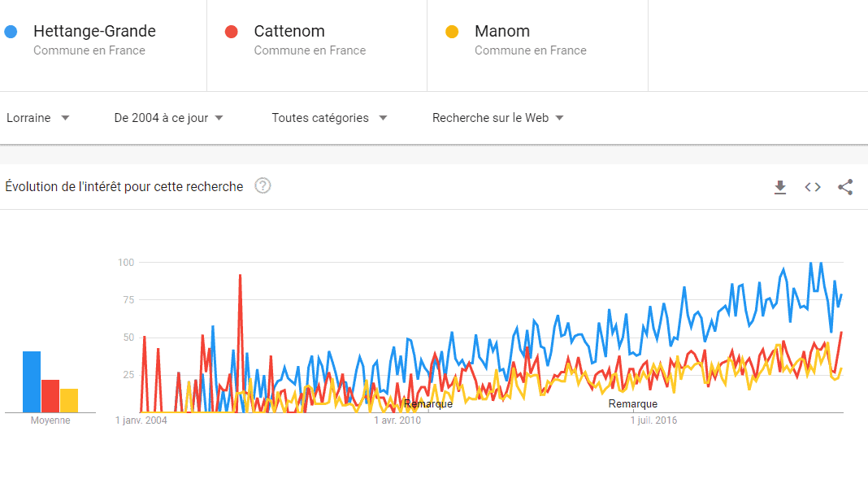Open 'Recherche sur le Web' dropdown

[x=497, y=117]
